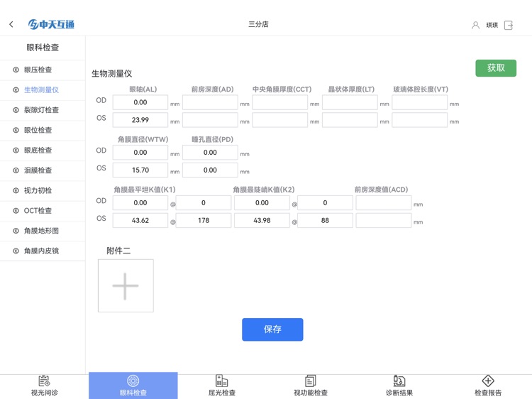Click the bullet icon beside 眼压检查

pyautogui.click(x=16, y=70)
